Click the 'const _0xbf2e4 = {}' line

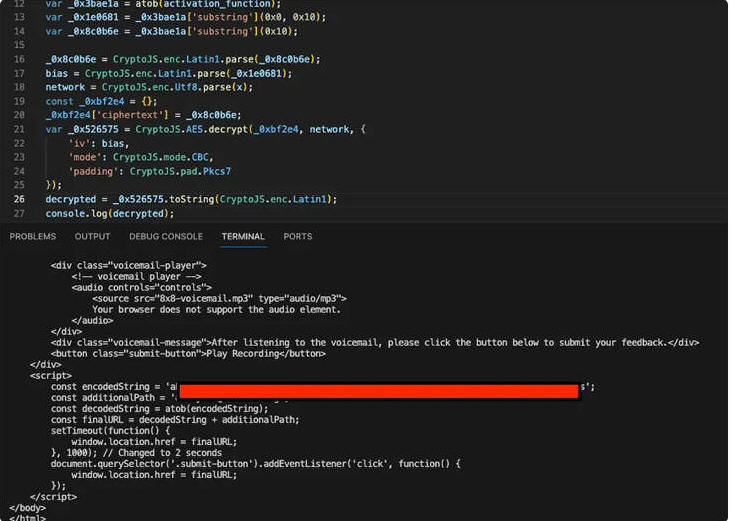point(101,101)
